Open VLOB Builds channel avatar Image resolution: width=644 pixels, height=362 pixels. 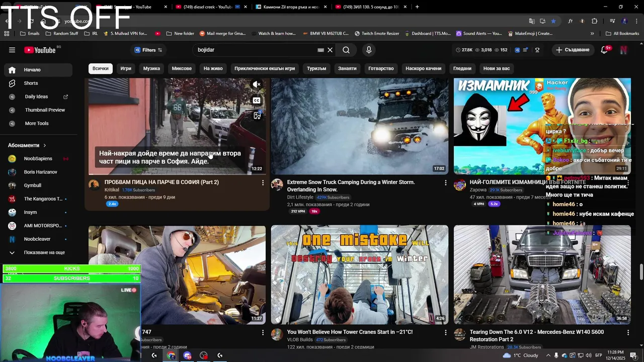(277, 334)
